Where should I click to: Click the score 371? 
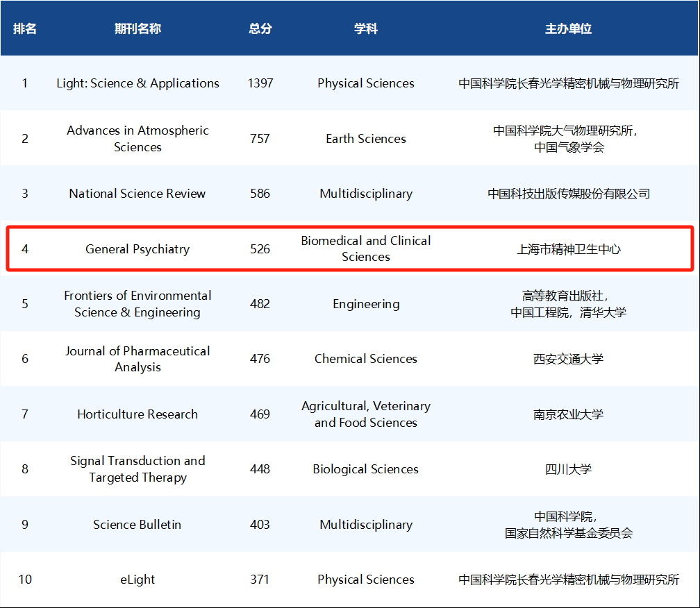(260, 580)
